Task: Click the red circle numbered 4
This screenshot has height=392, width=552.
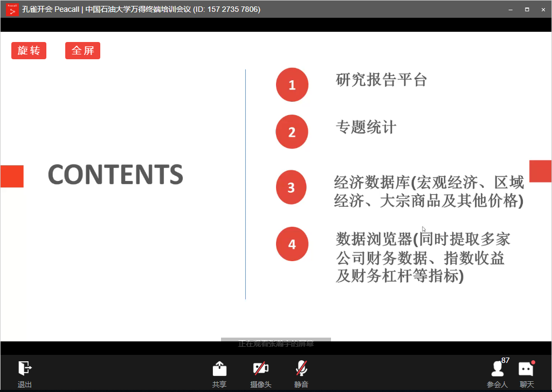Action: (x=292, y=243)
